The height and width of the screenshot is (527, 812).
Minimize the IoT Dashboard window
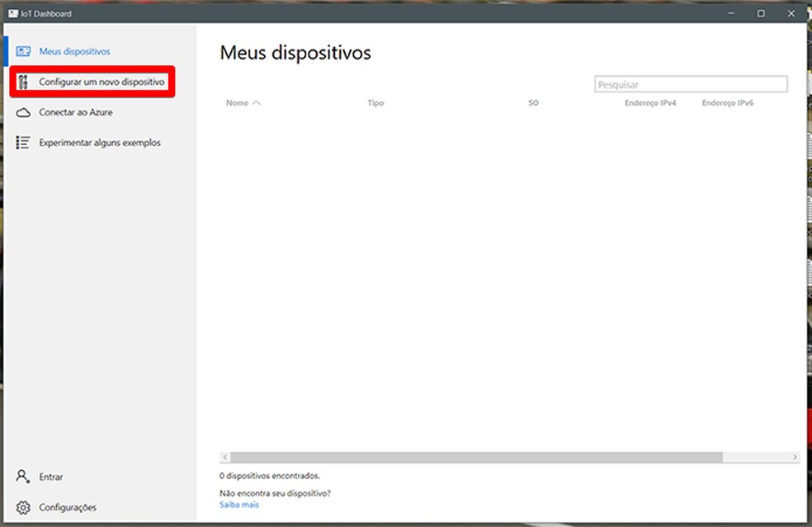(x=730, y=13)
